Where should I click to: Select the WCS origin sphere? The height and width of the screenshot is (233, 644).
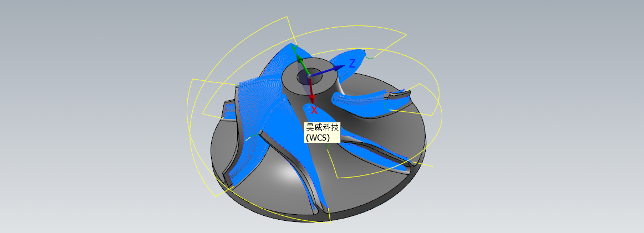[309, 76]
